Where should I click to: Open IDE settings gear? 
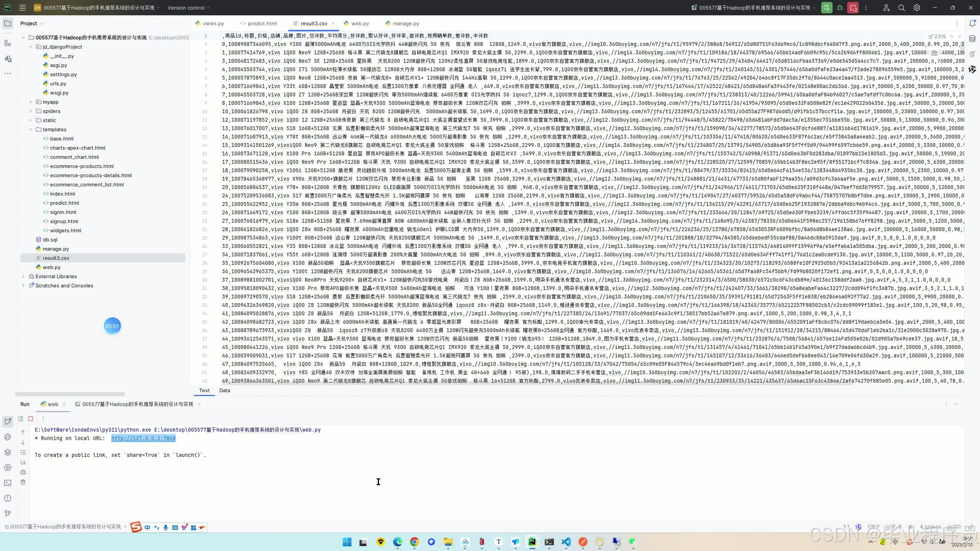pos(917,8)
